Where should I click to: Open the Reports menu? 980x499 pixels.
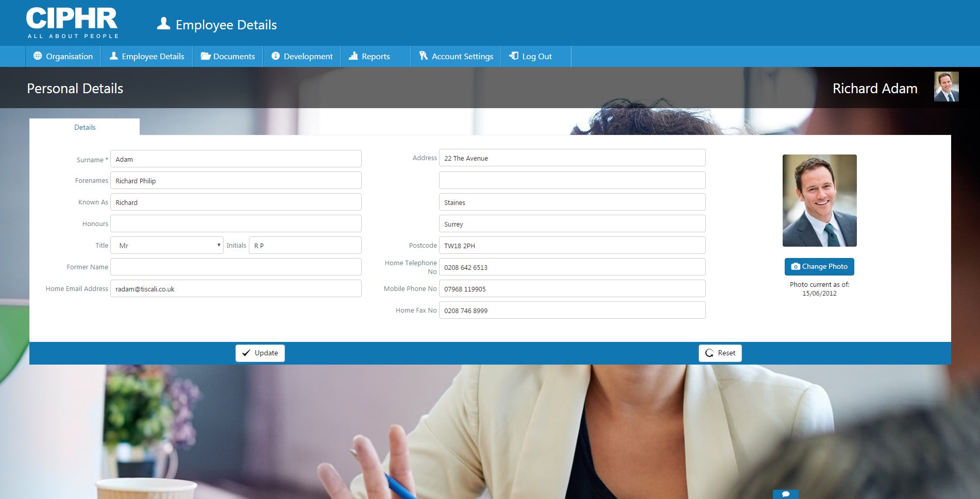375,56
